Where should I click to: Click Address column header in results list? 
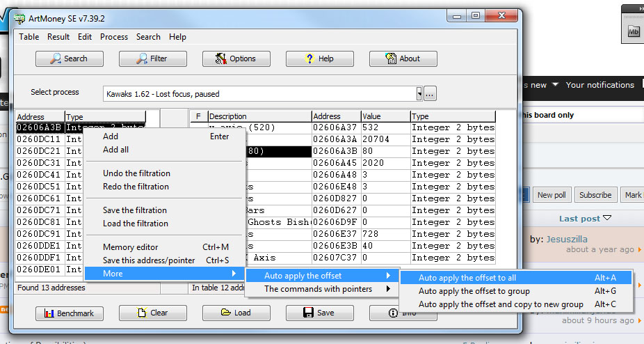click(x=40, y=117)
